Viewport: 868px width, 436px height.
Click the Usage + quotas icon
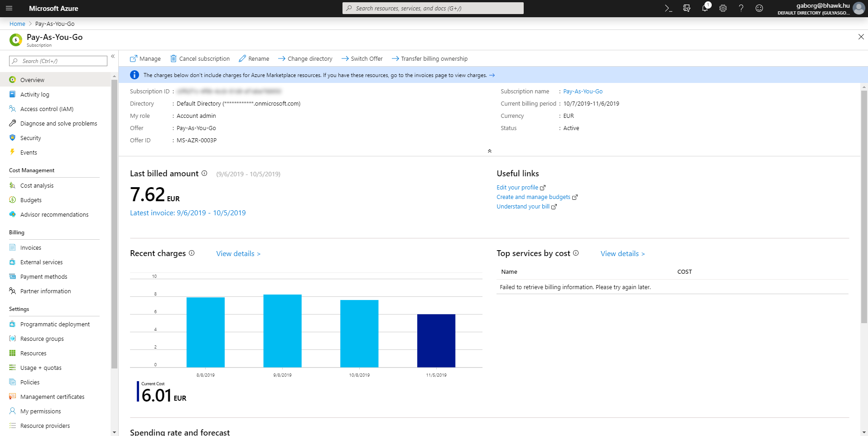click(x=12, y=368)
